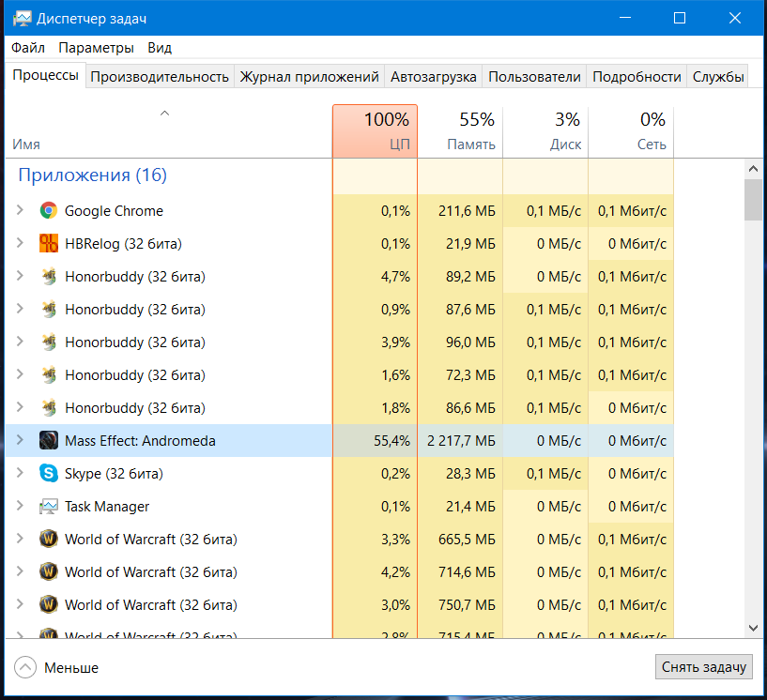Select the Honorbuddy row with 96,0 МБ
The height and width of the screenshot is (700, 767).
(340, 342)
